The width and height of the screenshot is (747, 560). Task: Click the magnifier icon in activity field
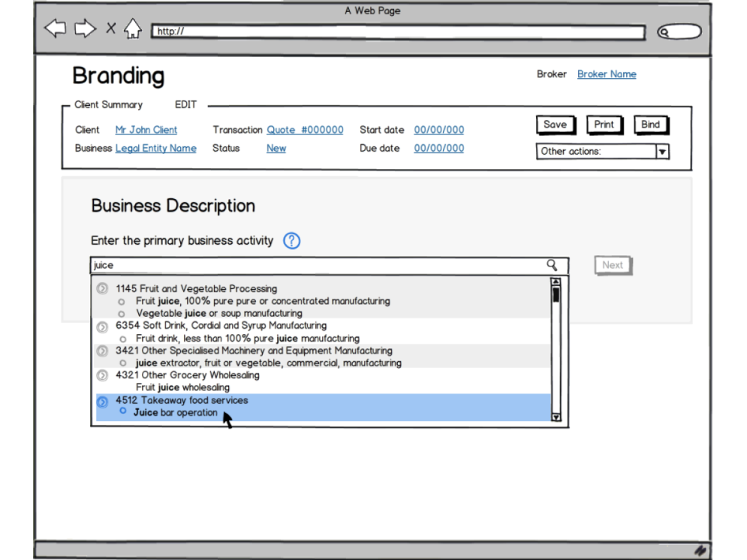552,265
